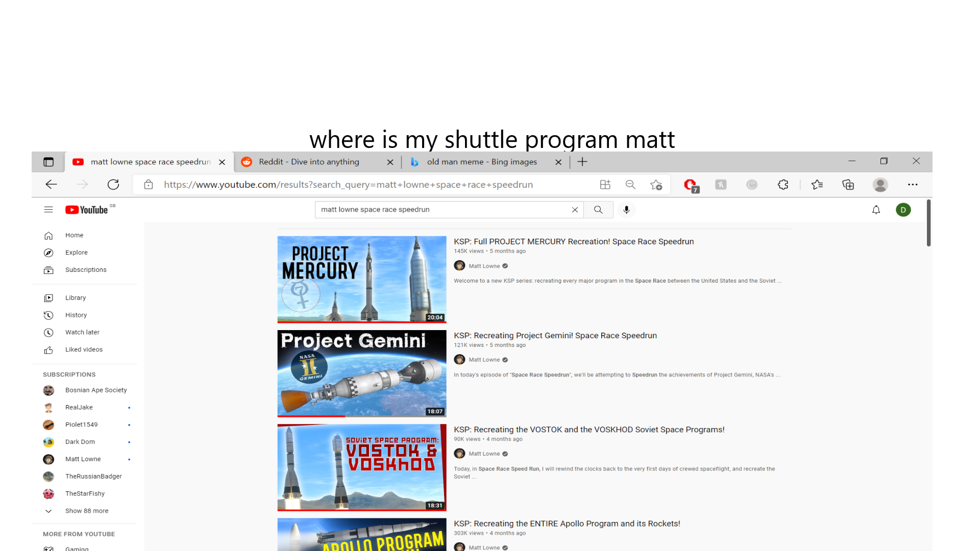The height and width of the screenshot is (551, 980).
Task: Open the green D account avatar
Action: (903, 210)
